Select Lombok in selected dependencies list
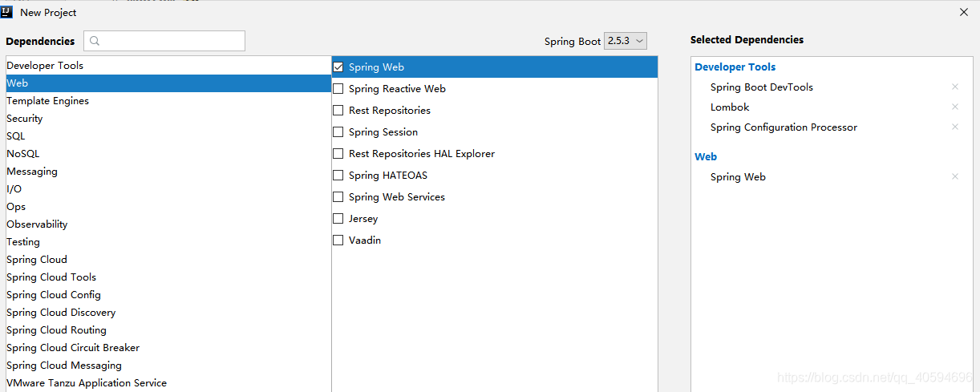Image resolution: width=980 pixels, height=392 pixels. point(730,107)
